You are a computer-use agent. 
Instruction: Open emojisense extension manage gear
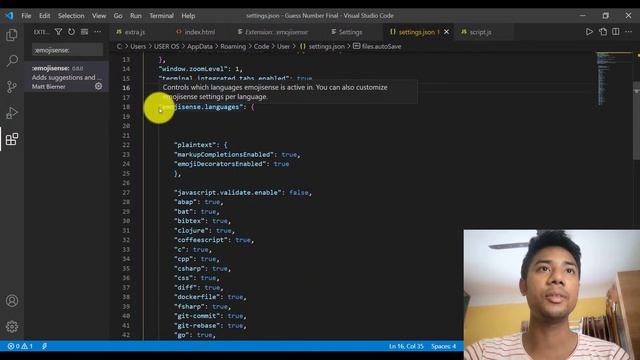coord(98,86)
